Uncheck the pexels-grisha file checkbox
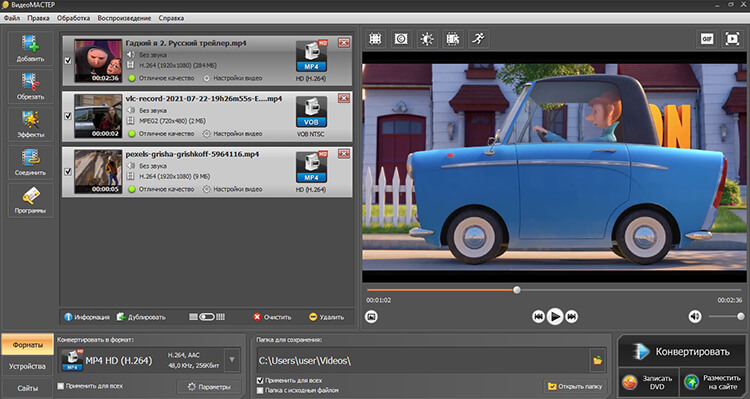Viewport: 750px width, 399px height. pos(68,171)
